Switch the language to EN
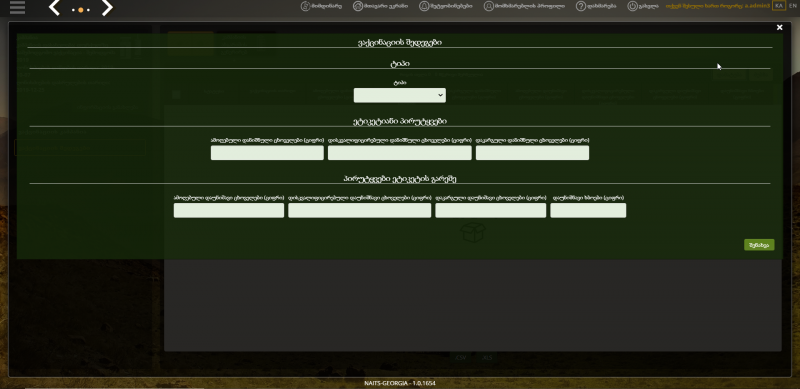Viewport: 800px width, 389px height. click(x=792, y=6)
